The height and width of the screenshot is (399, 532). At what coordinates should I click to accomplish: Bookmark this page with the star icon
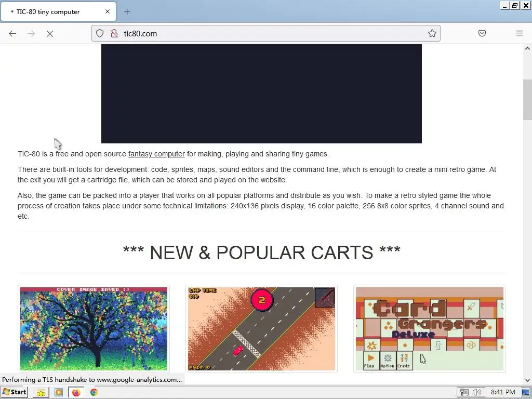point(432,33)
